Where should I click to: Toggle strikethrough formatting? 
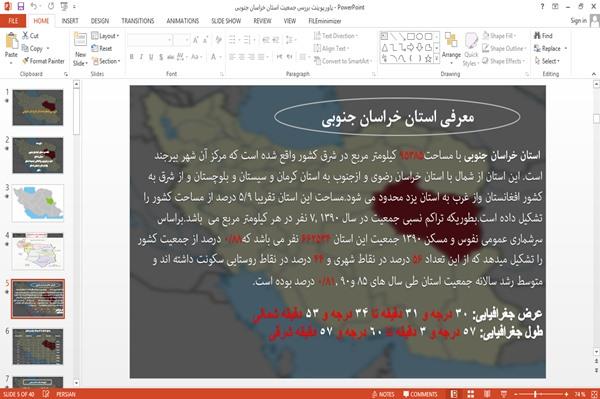170,57
